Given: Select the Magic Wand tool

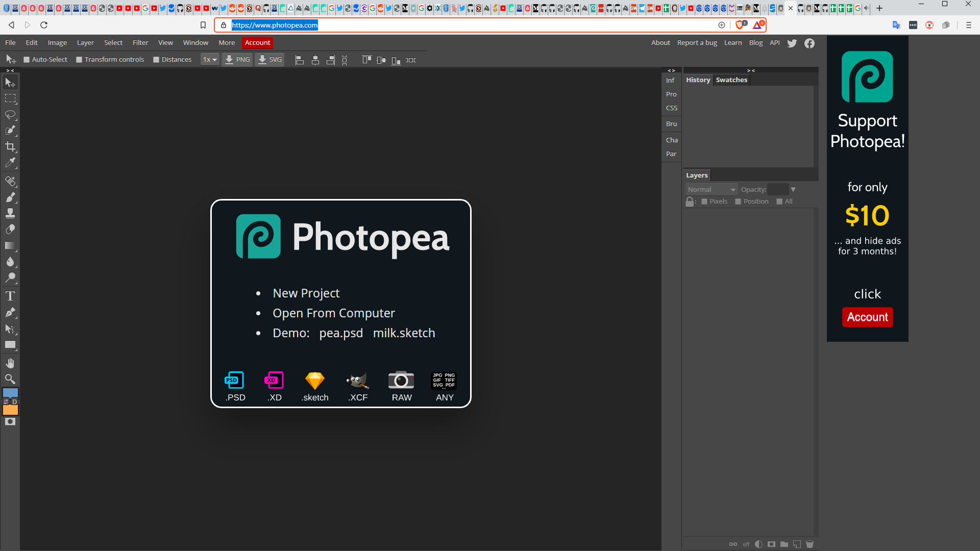Looking at the screenshot, I should tap(10, 131).
